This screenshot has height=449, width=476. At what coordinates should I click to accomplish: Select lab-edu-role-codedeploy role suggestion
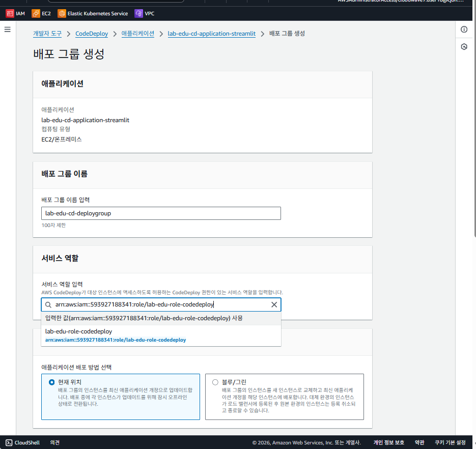coord(161,335)
